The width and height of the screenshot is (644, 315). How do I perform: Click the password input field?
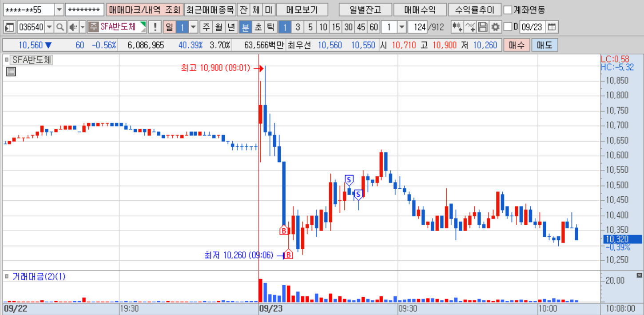(x=84, y=9)
